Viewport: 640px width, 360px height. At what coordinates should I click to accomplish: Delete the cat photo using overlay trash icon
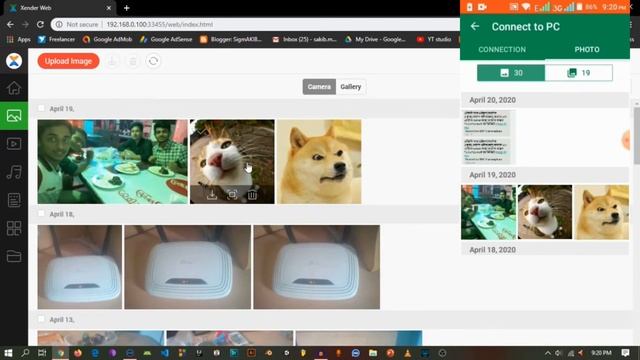pos(252,195)
